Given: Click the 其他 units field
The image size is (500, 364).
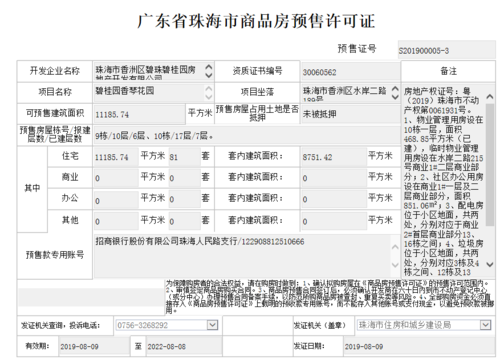Looking at the screenshot, I should click(184, 221).
